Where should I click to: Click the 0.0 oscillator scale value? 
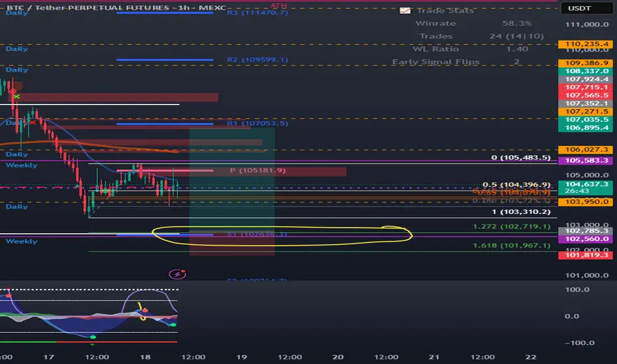coord(572,316)
